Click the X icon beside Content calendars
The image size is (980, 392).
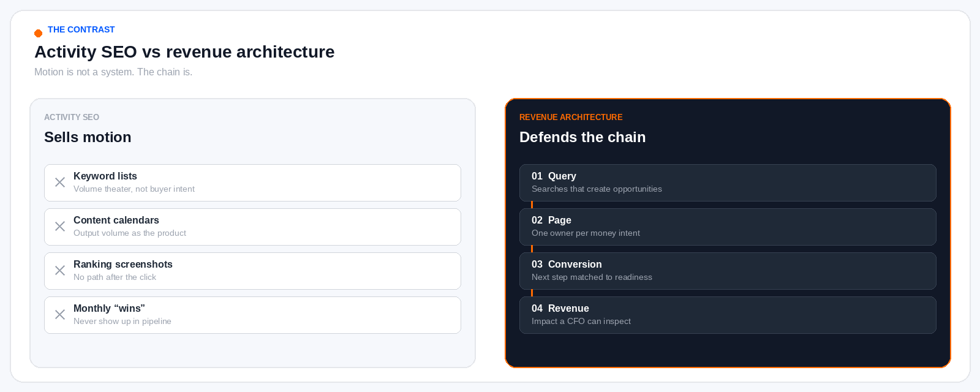pos(60,227)
